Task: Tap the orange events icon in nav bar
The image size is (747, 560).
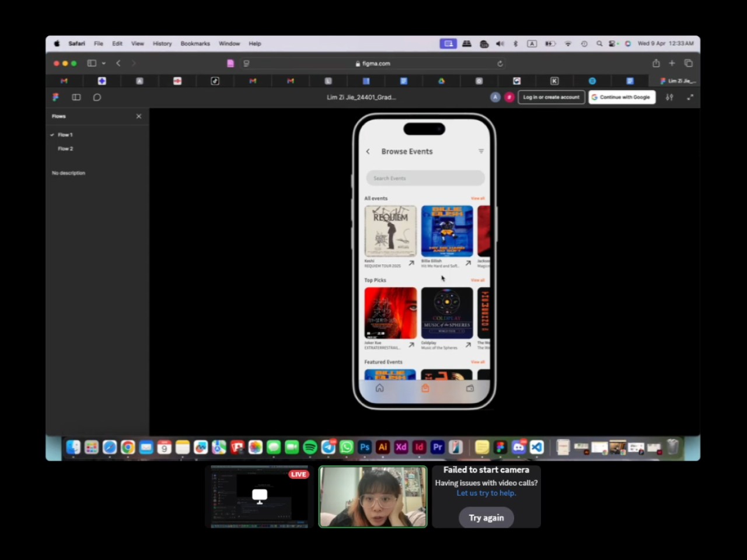Action: (x=425, y=388)
